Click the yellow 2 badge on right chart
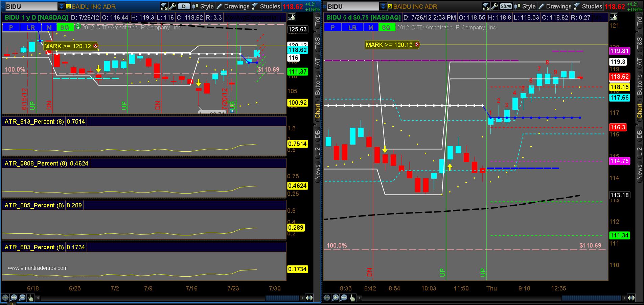Image resolution: width=644 pixels, height=305 pixels. pos(390,6)
